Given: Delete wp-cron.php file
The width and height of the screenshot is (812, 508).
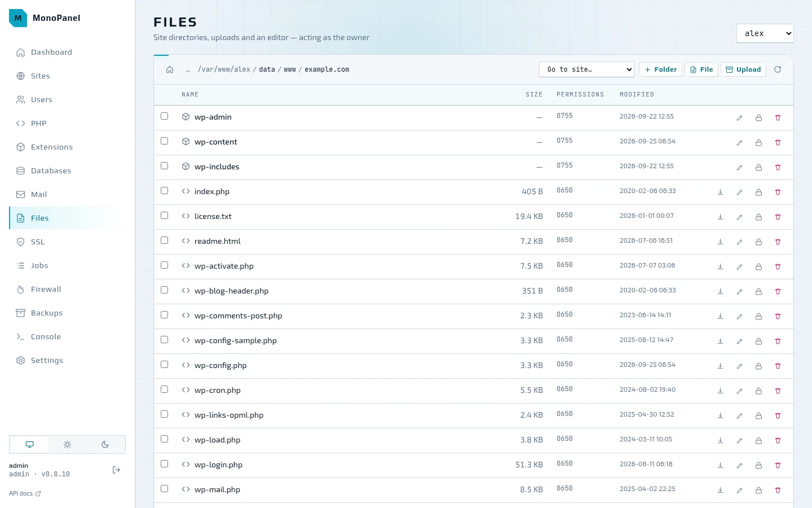Looking at the screenshot, I should pos(778,391).
